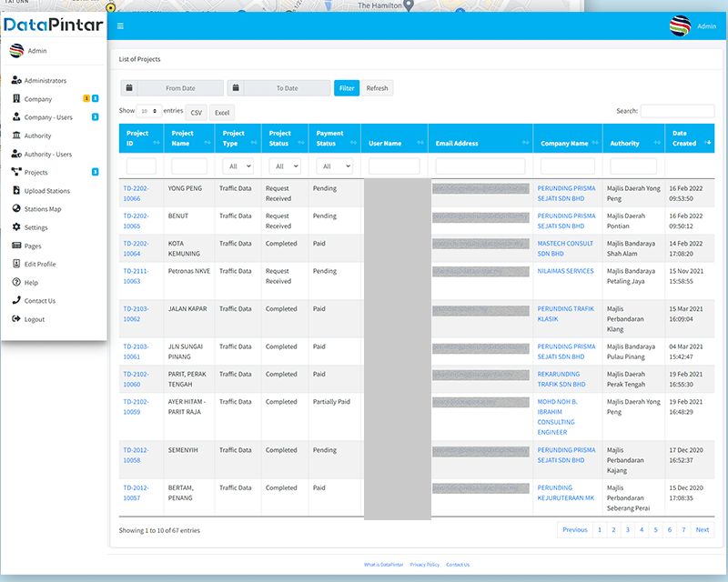Click the calendar icon beside From Date
728x582 pixels.
tap(129, 87)
